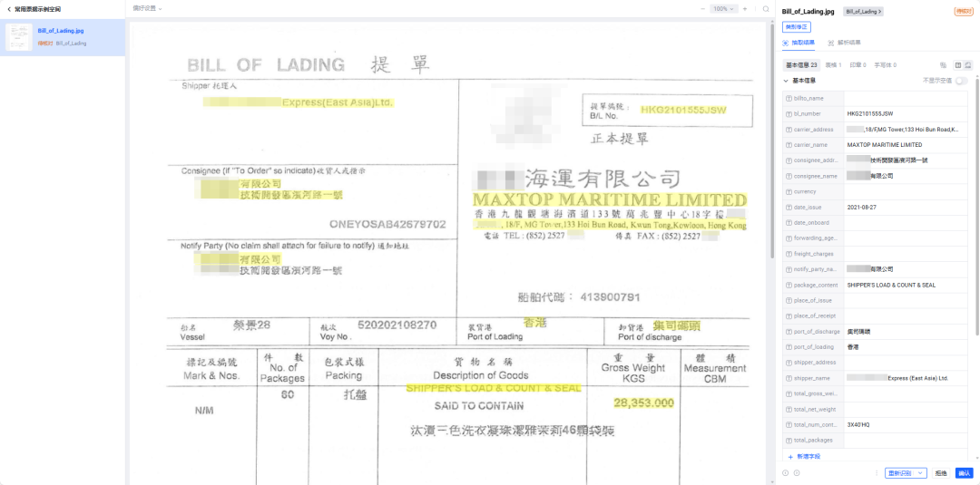Go to next document arrow icon
Image resolution: width=980 pixels, height=485 pixels.
pos(797,473)
